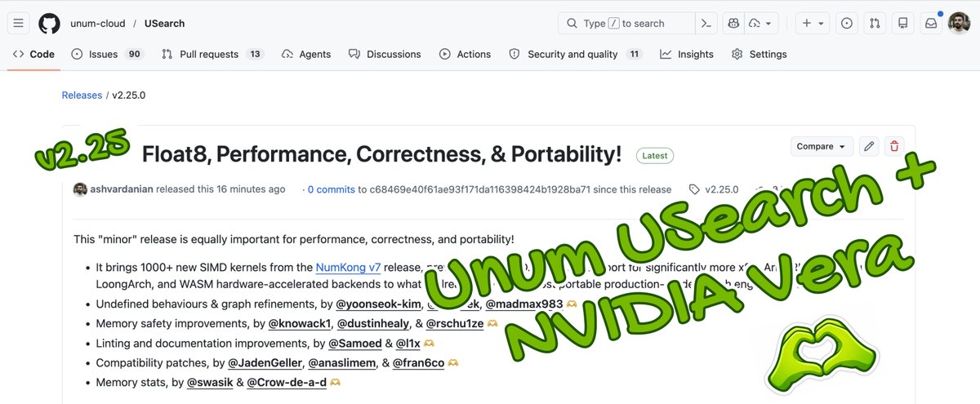Open your issues icon in header
This screenshot has width=980, height=404.
847,23
